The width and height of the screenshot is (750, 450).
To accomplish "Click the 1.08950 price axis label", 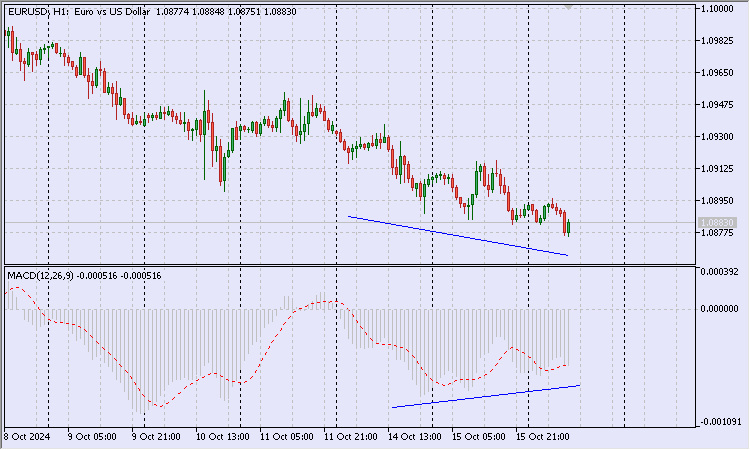I will click(717, 201).
